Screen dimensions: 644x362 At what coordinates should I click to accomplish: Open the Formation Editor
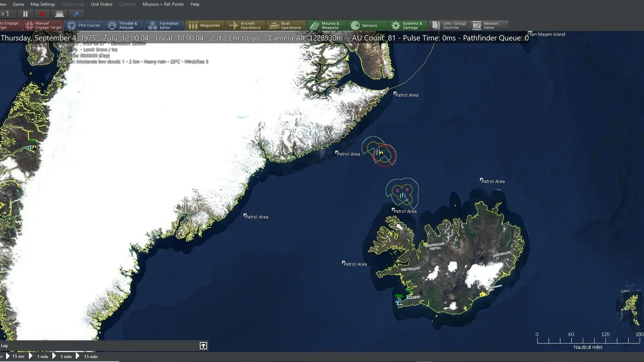[x=164, y=26]
